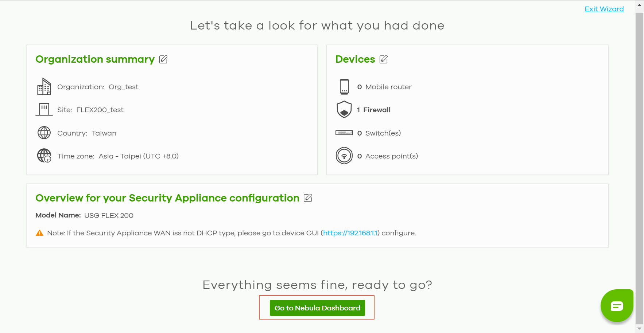Click the '1 Firewall' device count
The height and width of the screenshot is (333, 644).
[x=373, y=110]
